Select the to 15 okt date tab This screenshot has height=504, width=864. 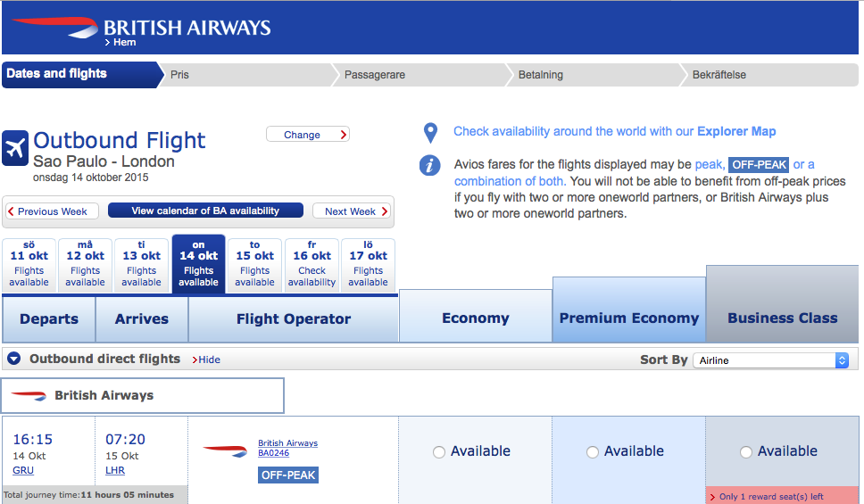(x=254, y=265)
